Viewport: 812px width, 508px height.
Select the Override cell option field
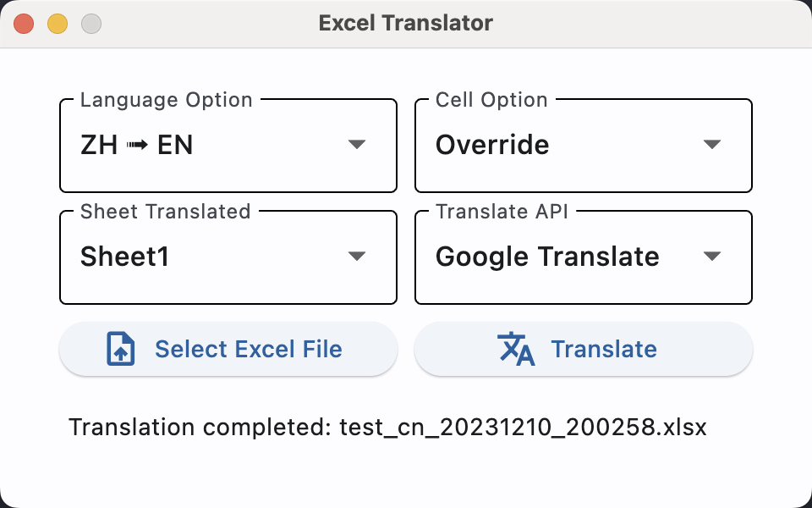click(x=492, y=145)
